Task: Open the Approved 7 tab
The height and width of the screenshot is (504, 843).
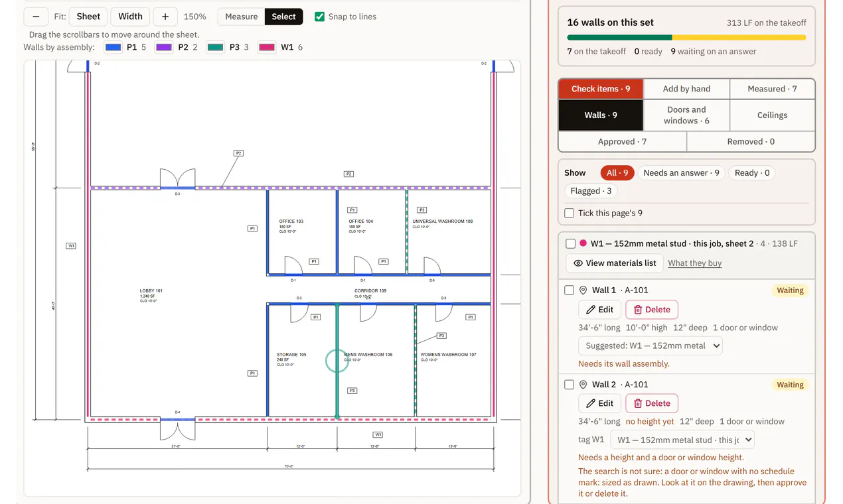Action: tap(623, 141)
